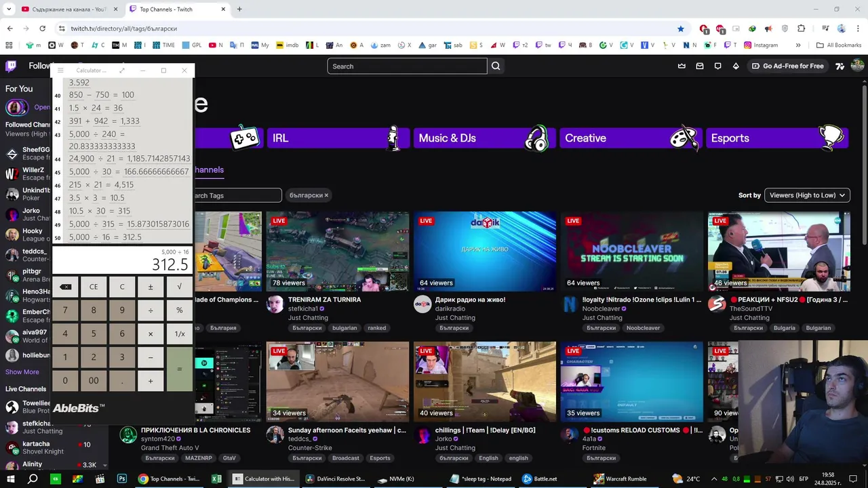Viewport: 868px width, 488px height.
Task: Open the Дарик радио на живо stream title
Action: point(470,300)
